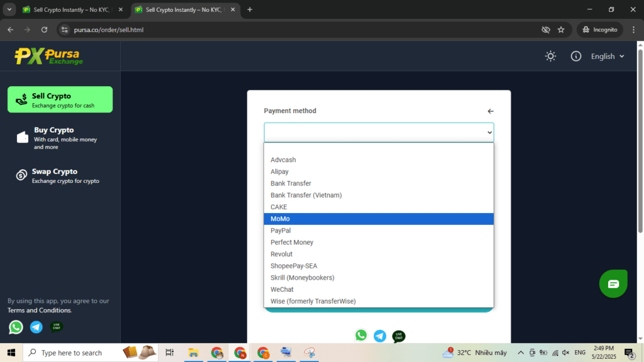Toggle the light/dark theme sun icon

point(550,56)
